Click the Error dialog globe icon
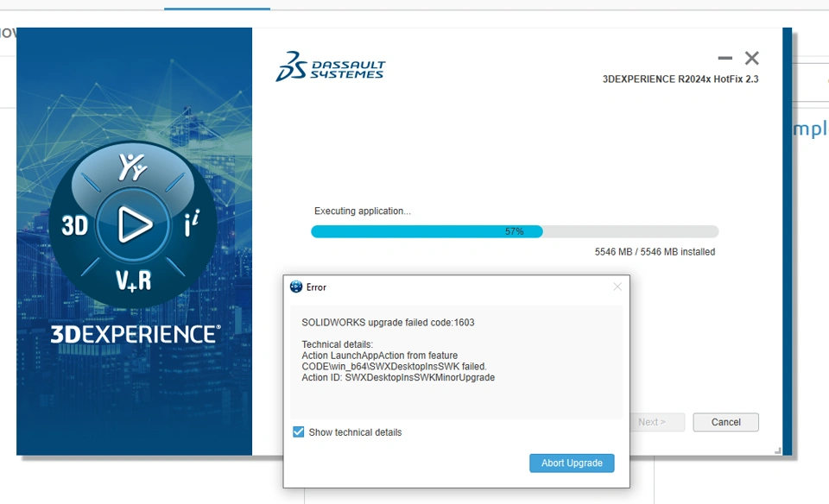 click(x=296, y=287)
